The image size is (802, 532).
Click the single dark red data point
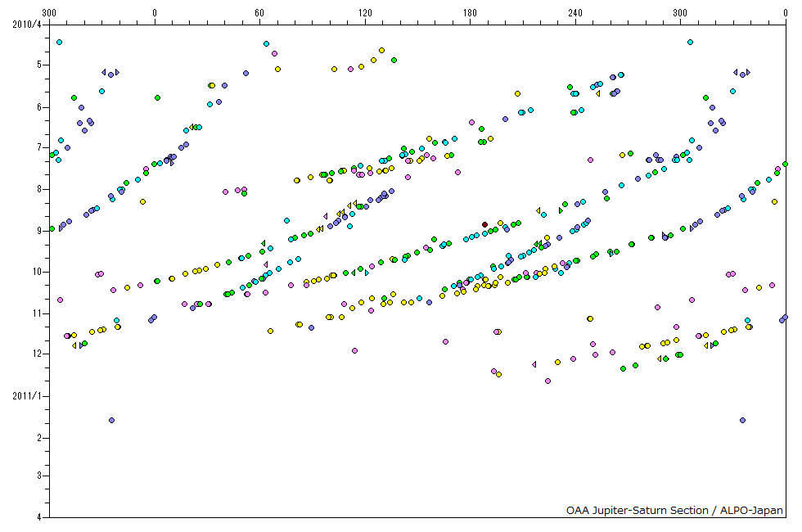coord(484,224)
